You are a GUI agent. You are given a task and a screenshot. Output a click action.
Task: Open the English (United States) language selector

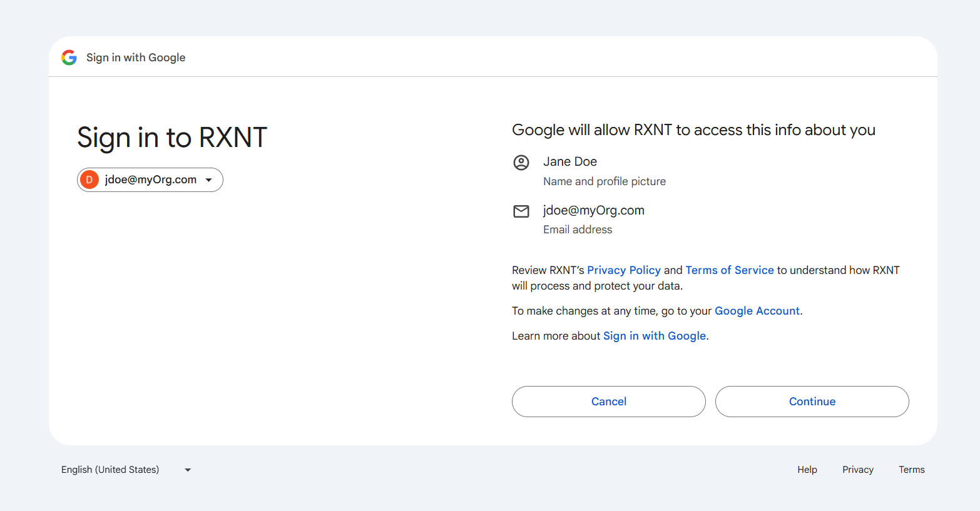(110, 470)
